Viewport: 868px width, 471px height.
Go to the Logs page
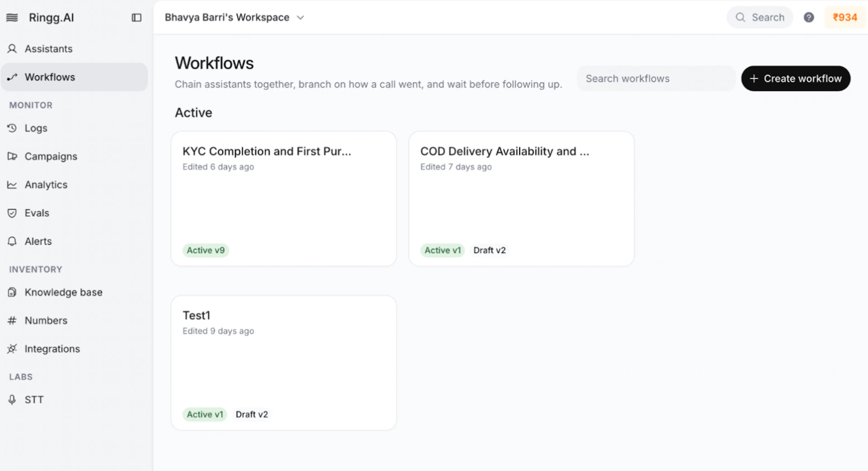(x=74, y=128)
